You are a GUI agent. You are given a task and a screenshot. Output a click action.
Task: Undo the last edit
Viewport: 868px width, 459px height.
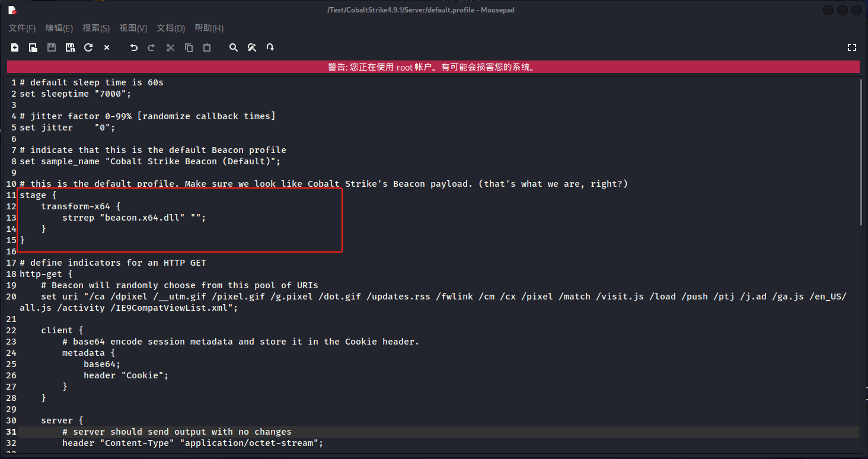pos(133,47)
